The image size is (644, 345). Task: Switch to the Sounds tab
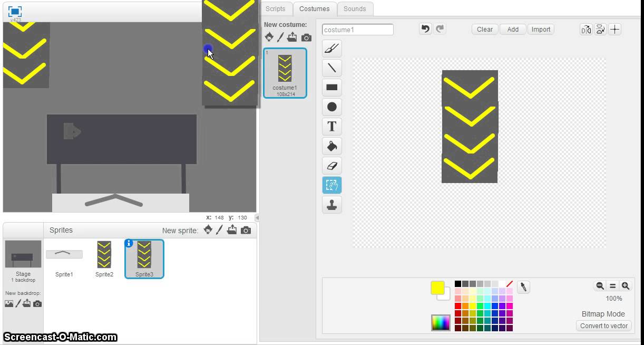[355, 9]
